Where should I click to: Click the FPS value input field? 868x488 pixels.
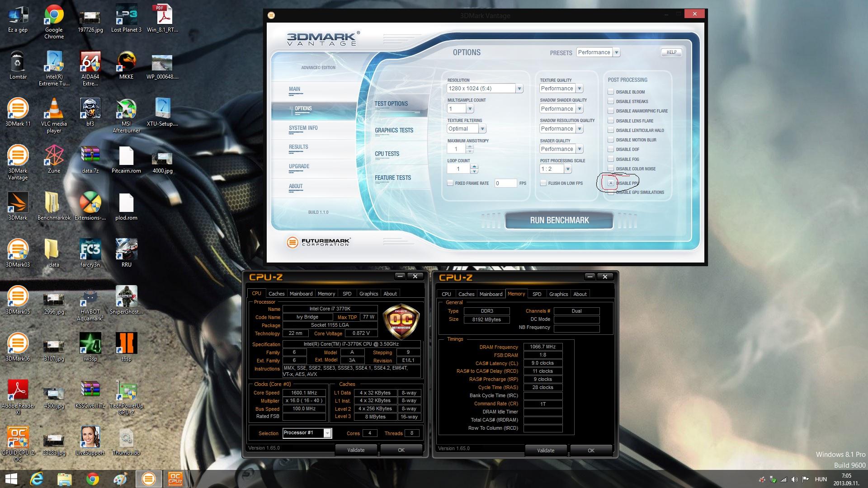(505, 183)
